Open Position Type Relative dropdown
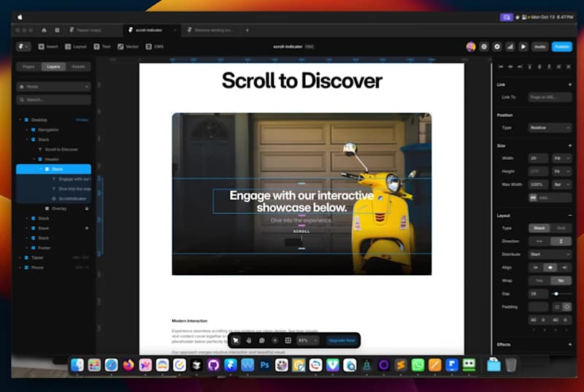This screenshot has height=392, width=584. (550, 128)
